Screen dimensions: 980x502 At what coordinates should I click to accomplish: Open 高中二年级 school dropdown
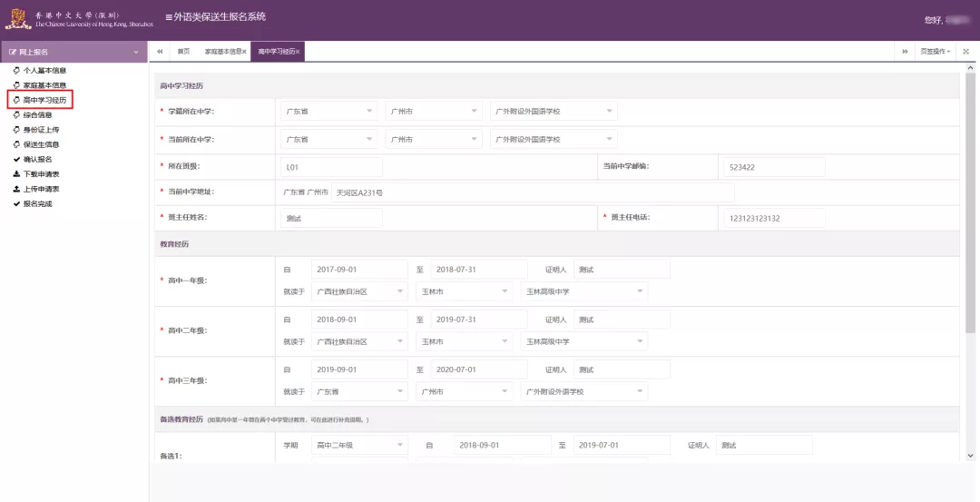[584, 341]
